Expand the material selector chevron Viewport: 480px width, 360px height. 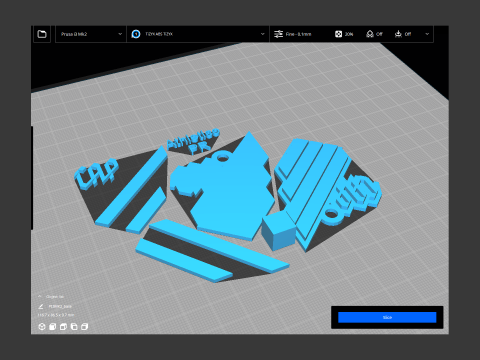click(x=262, y=34)
